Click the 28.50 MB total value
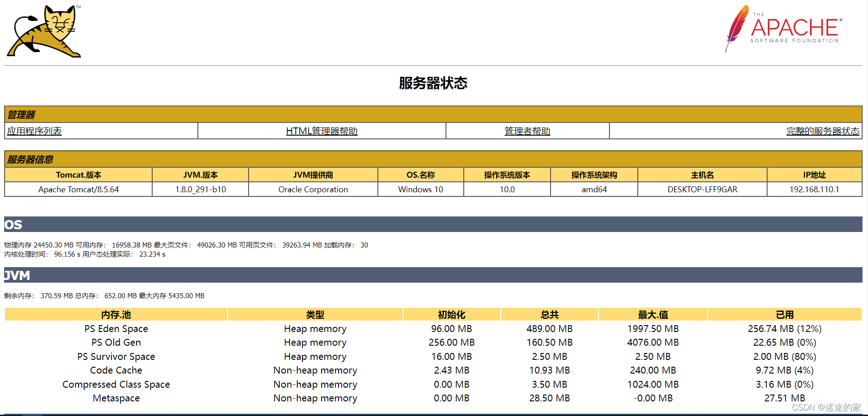This screenshot has width=868, height=416. click(x=550, y=398)
